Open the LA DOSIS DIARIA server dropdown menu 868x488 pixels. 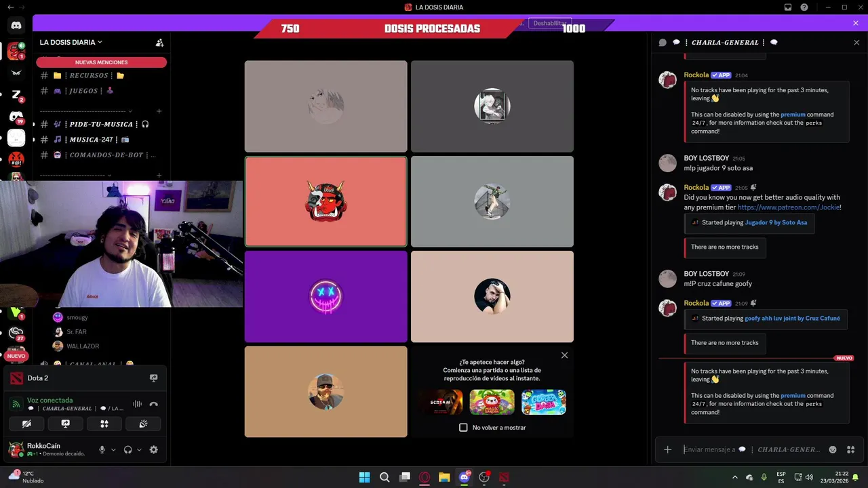click(x=71, y=42)
